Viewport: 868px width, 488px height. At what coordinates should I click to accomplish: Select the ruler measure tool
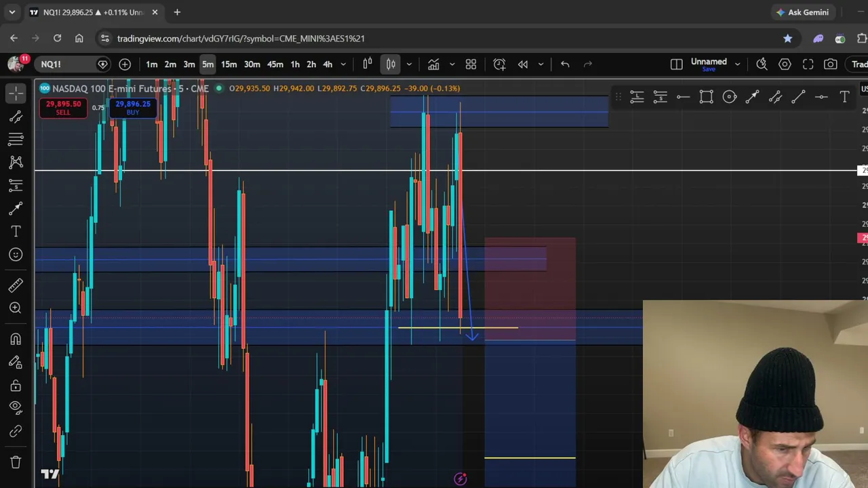pyautogui.click(x=16, y=285)
